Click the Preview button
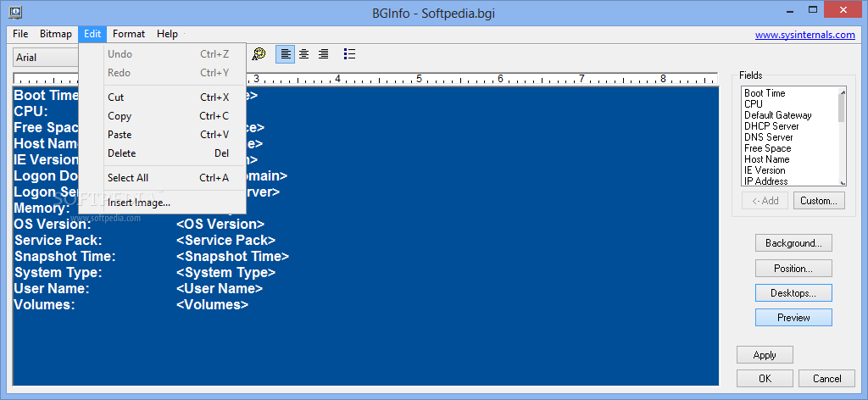The width and height of the screenshot is (868, 400). [793, 318]
